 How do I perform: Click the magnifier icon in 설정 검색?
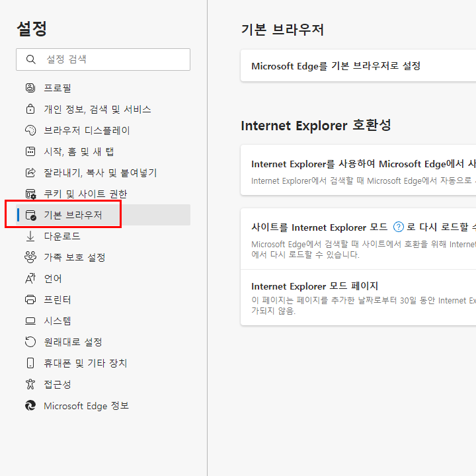(x=30, y=59)
